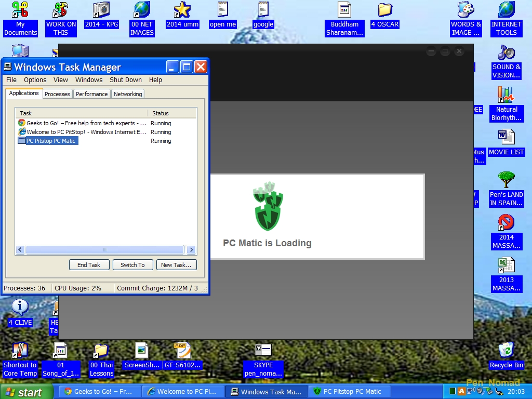The height and width of the screenshot is (399, 532).
Task: Click the Switch To button
Action: tap(132, 265)
